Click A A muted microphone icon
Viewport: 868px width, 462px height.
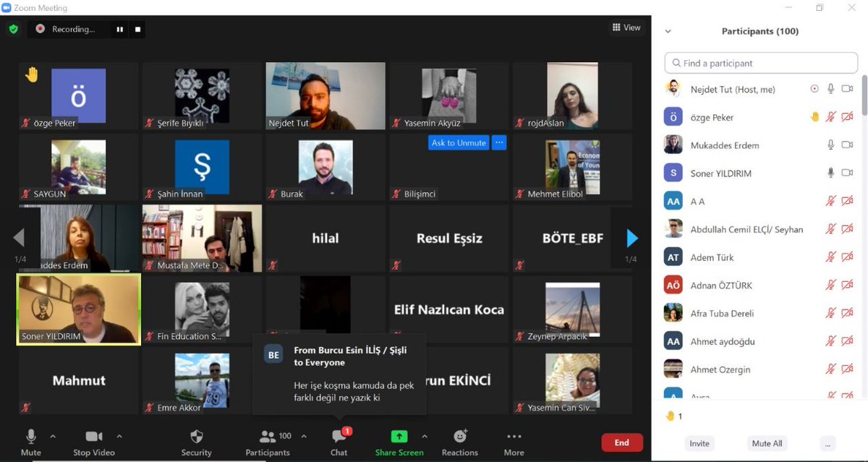[x=831, y=201]
